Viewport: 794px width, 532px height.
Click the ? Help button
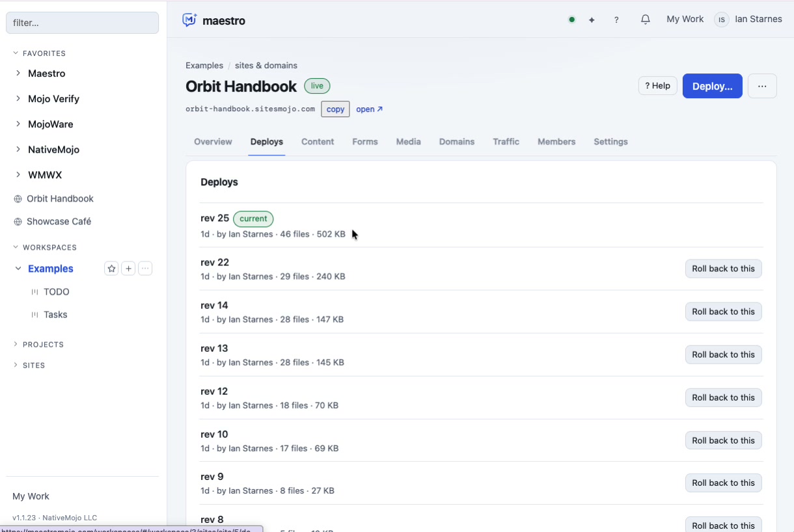[657, 86]
